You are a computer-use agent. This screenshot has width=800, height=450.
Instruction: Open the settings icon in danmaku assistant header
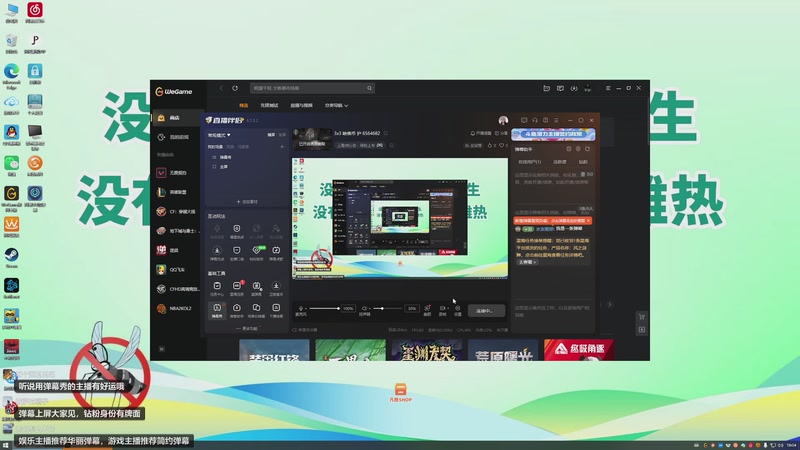pos(578,149)
